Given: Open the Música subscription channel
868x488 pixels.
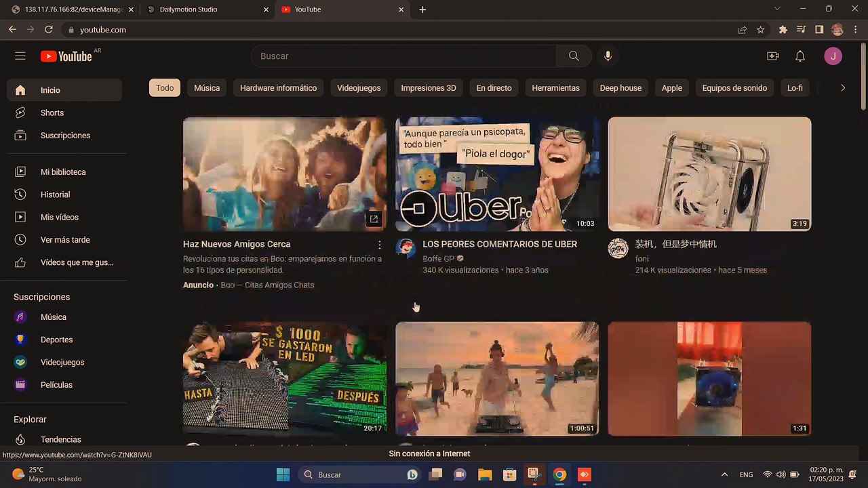Looking at the screenshot, I should tap(64, 317).
